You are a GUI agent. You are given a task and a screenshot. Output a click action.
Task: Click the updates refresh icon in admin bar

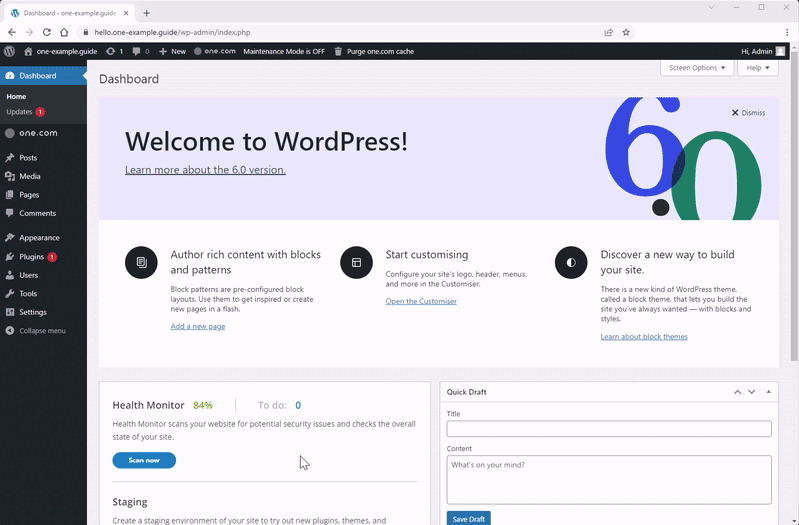click(x=110, y=51)
